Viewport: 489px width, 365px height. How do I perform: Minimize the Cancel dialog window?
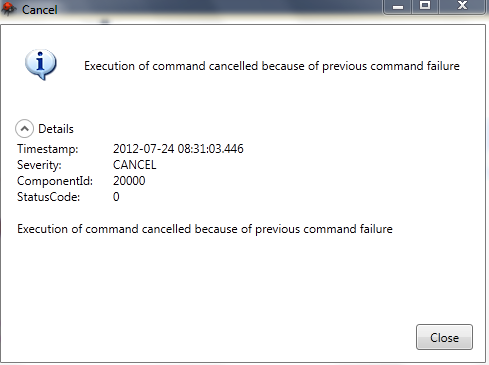click(x=398, y=7)
